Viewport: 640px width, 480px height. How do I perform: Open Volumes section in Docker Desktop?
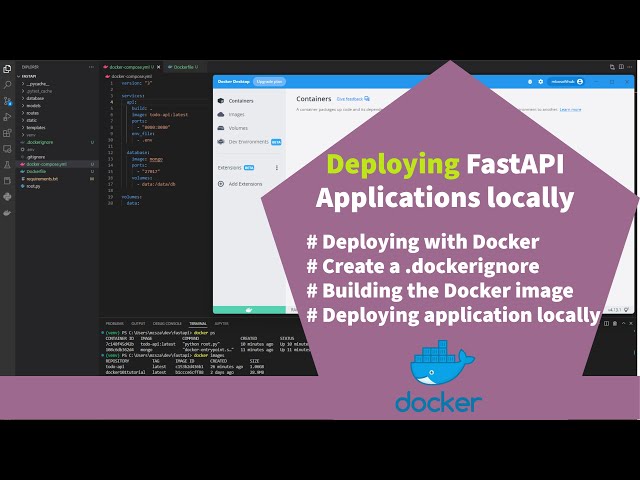238,128
